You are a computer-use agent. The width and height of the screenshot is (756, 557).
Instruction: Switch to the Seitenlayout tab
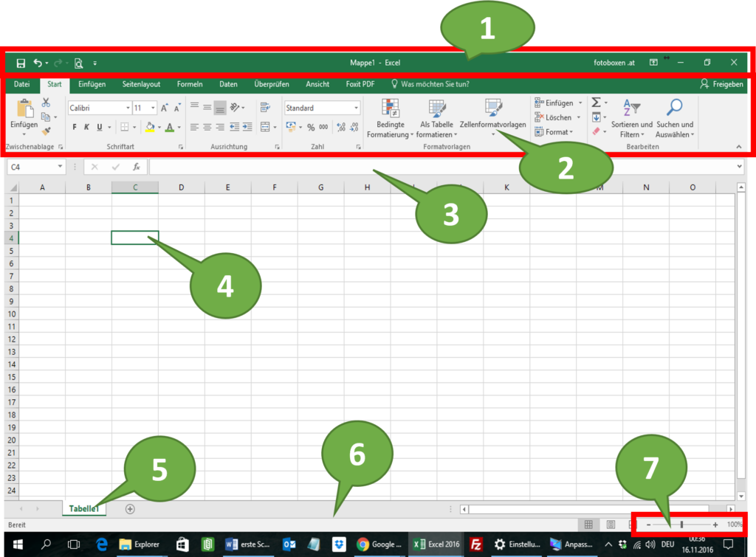[141, 84]
